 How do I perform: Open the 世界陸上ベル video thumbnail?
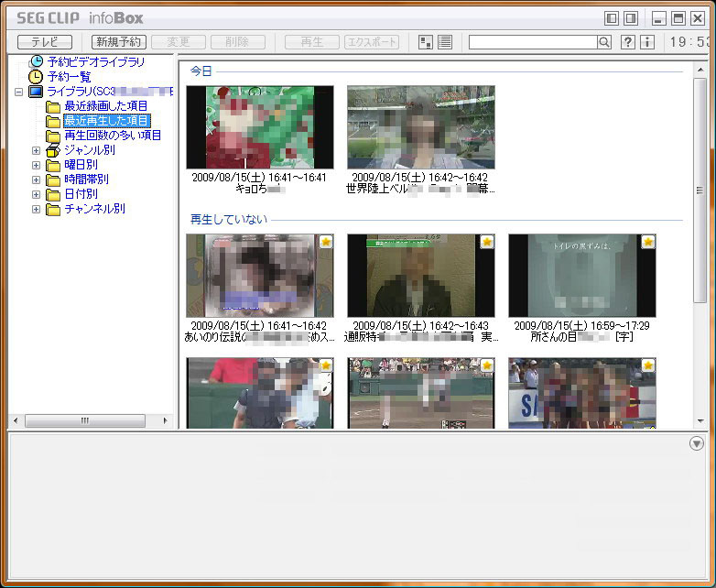coord(421,127)
